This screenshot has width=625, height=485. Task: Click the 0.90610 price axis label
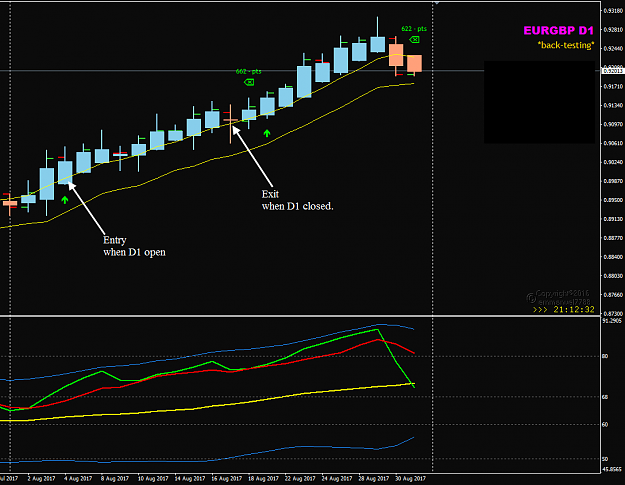click(x=613, y=143)
